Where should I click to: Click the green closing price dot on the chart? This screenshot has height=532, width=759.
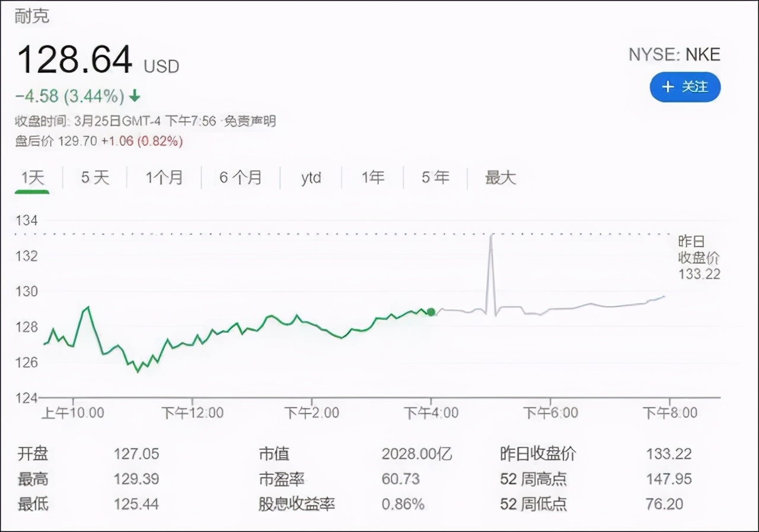431,312
